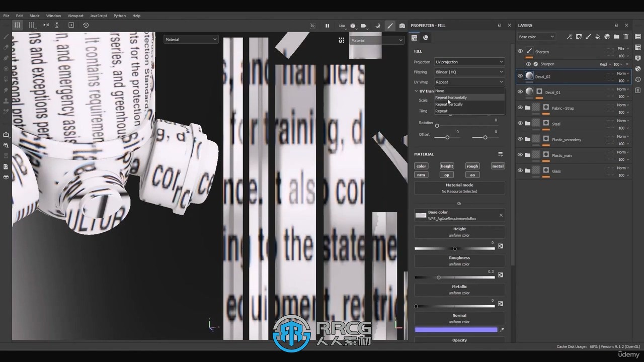The height and width of the screenshot is (362, 644).
Task: Click the reset history circular arrow icon
Action: [x=86, y=25]
